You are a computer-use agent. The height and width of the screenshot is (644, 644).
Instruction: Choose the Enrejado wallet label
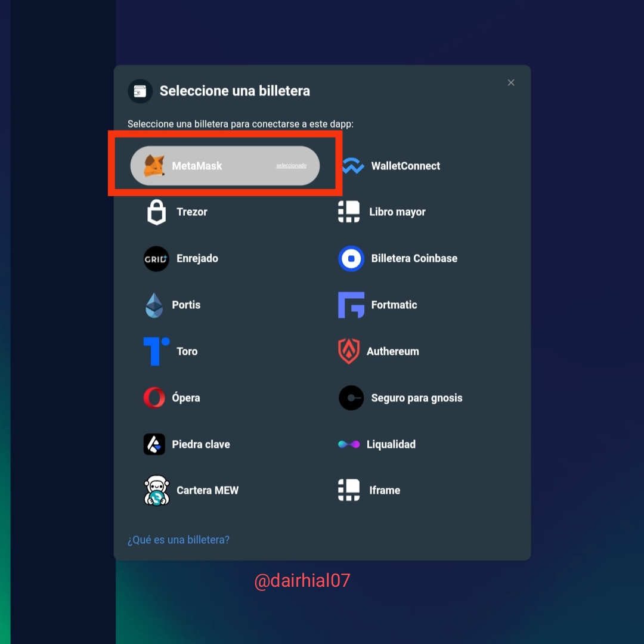click(197, 258)
